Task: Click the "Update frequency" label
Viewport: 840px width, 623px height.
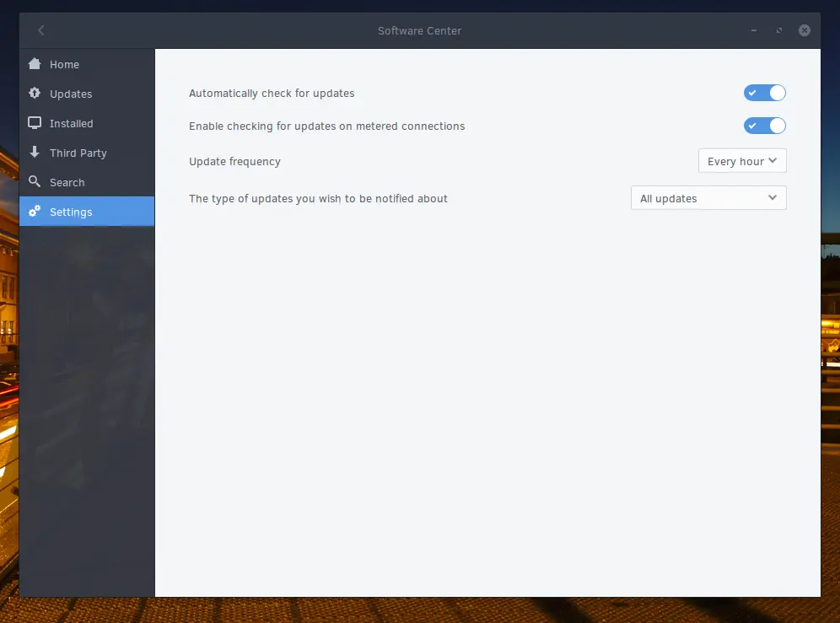Action: [234, 162]
